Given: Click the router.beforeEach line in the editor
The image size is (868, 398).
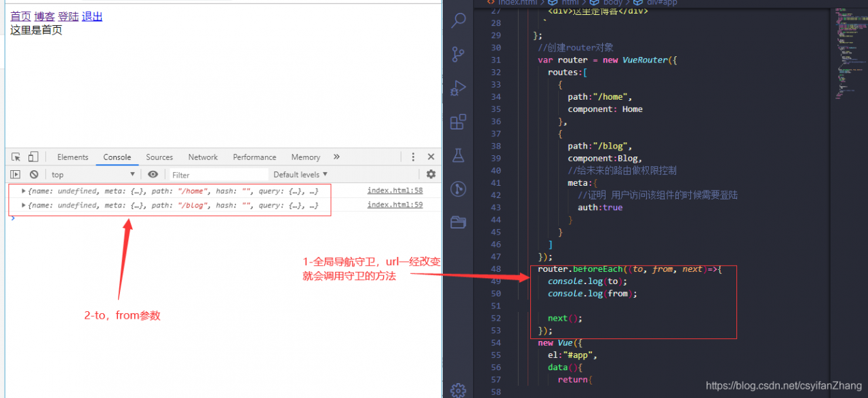Looking at the screenshot, I should [x=630, y=269].
